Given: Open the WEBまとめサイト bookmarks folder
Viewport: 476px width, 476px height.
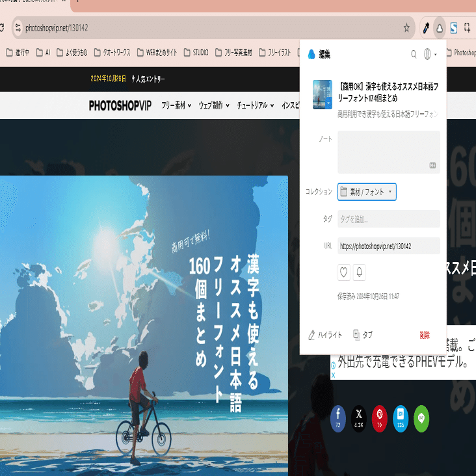Looking at the screenshot, I should 157,53.
